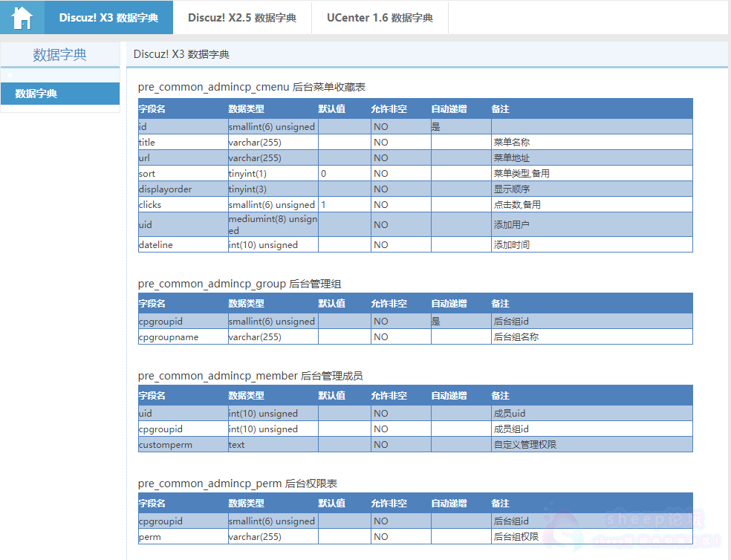Click the tinyint(1) data type cell
Screen dimensions: 731x560
click(273, 174)
